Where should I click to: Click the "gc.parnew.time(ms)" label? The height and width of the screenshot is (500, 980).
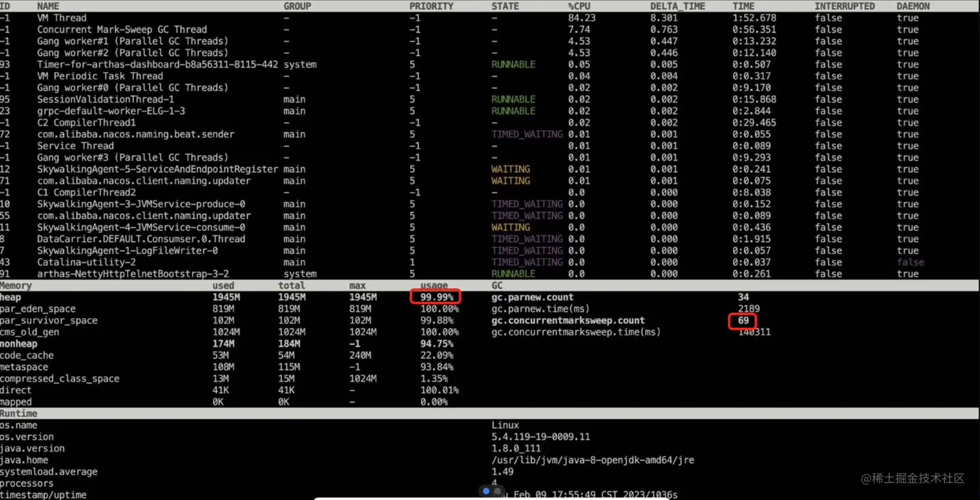click(x=541, y=309)
